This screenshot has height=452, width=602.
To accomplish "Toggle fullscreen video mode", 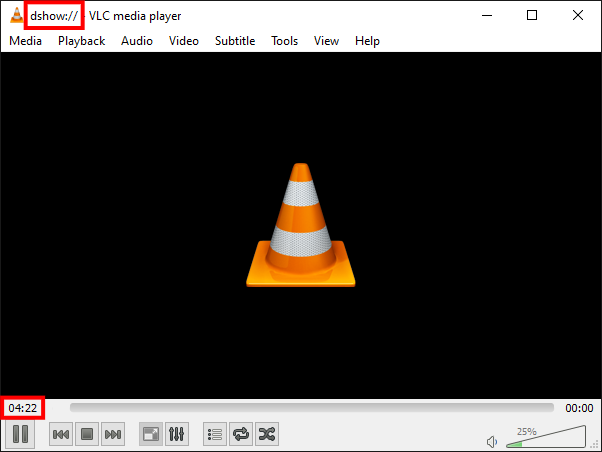I will tap(150, 434).
